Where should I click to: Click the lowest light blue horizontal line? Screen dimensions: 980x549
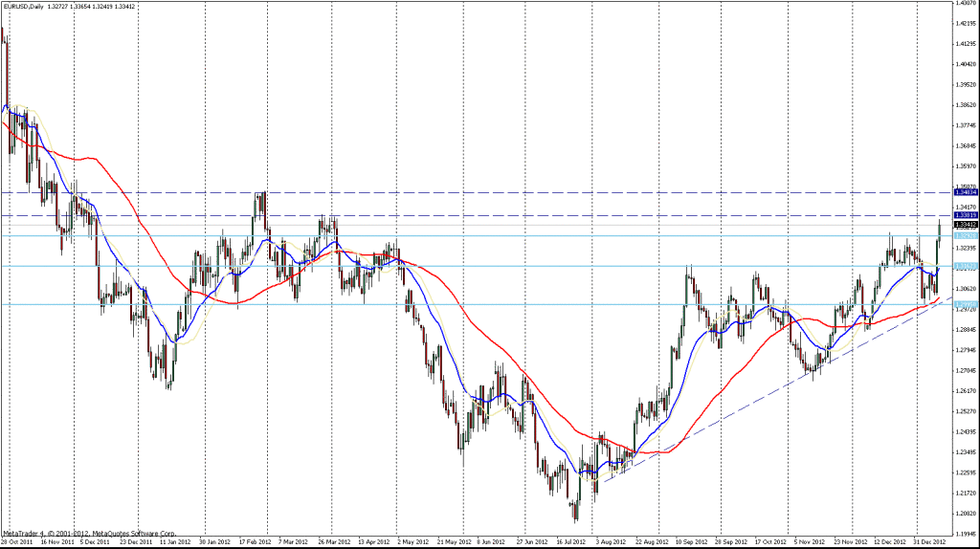click(479, 304)
